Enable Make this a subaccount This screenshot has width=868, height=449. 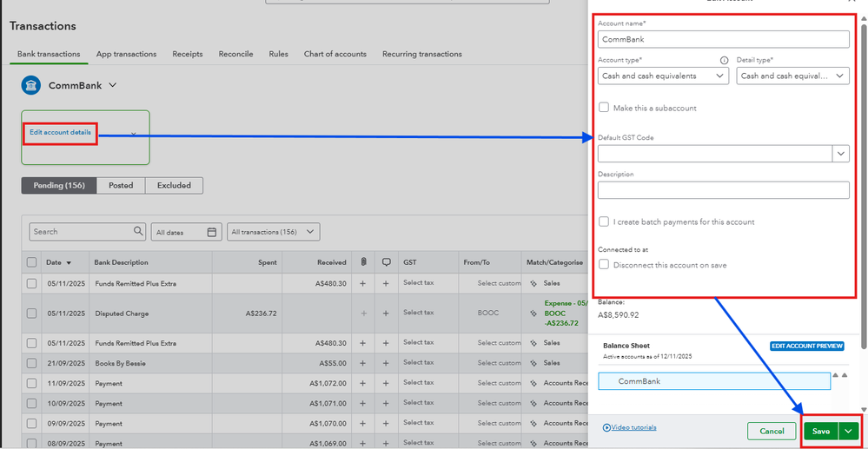(x=604, y=108)
